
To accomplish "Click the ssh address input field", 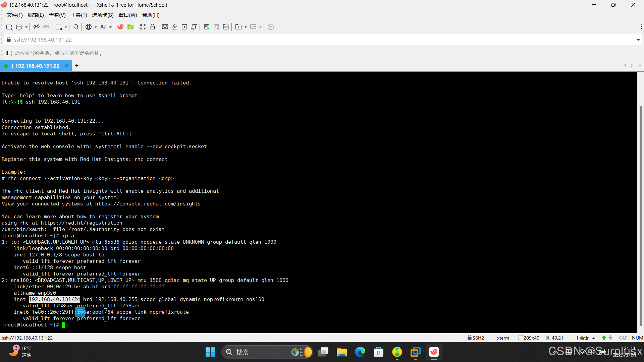I will tap(302, 40).
